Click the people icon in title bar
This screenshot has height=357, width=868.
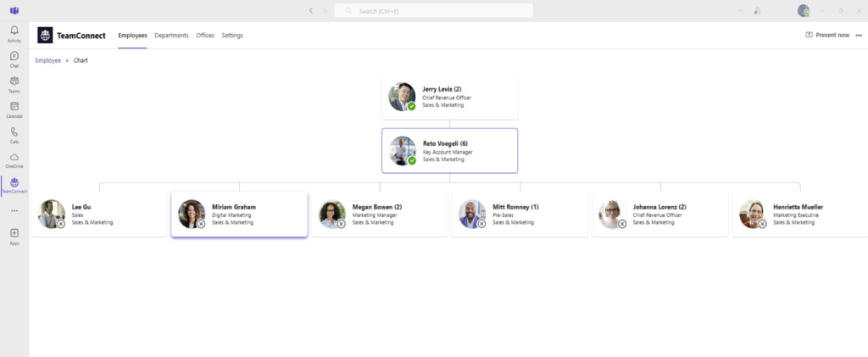click(x=757, y=10)
